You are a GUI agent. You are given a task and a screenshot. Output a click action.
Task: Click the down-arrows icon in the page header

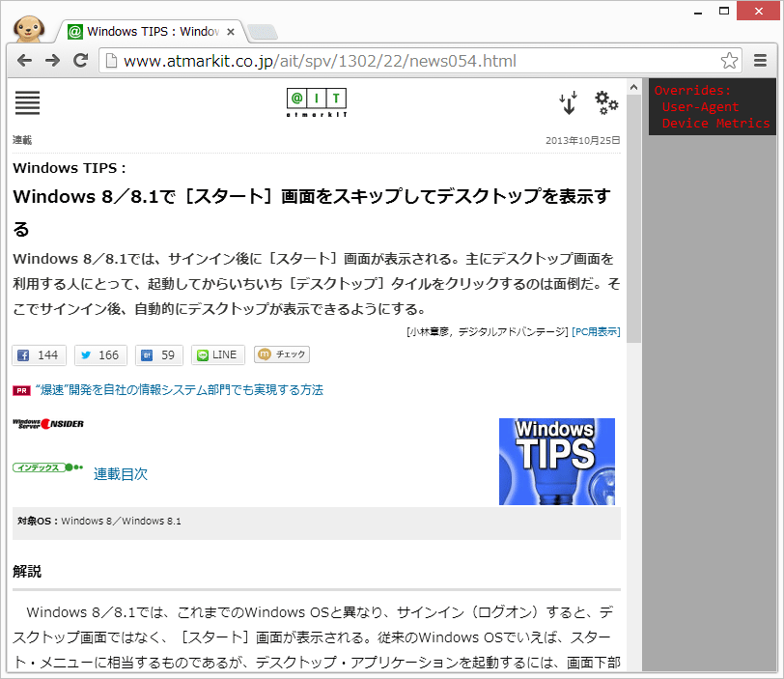[568, 103]
